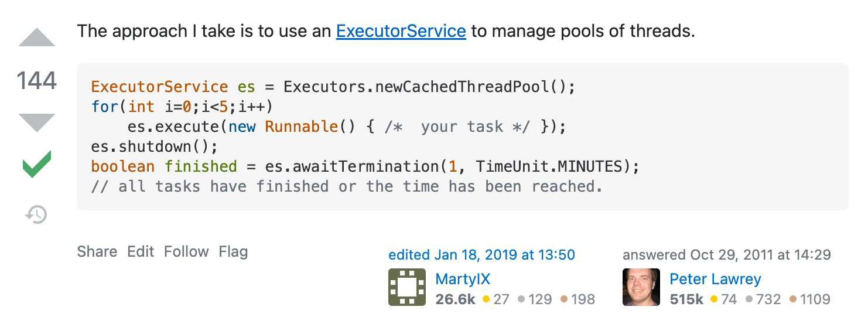The image size is (868, 327).
Task: Click the green accepted answer checkmark
Action: (37, 165)
